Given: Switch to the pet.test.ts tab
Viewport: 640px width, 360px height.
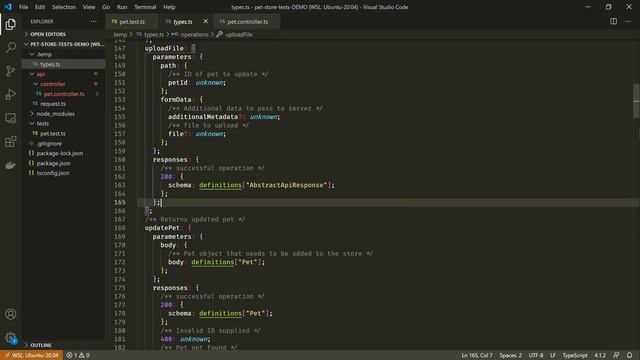Looking at the screenshot, I should (x=132, y=22).
